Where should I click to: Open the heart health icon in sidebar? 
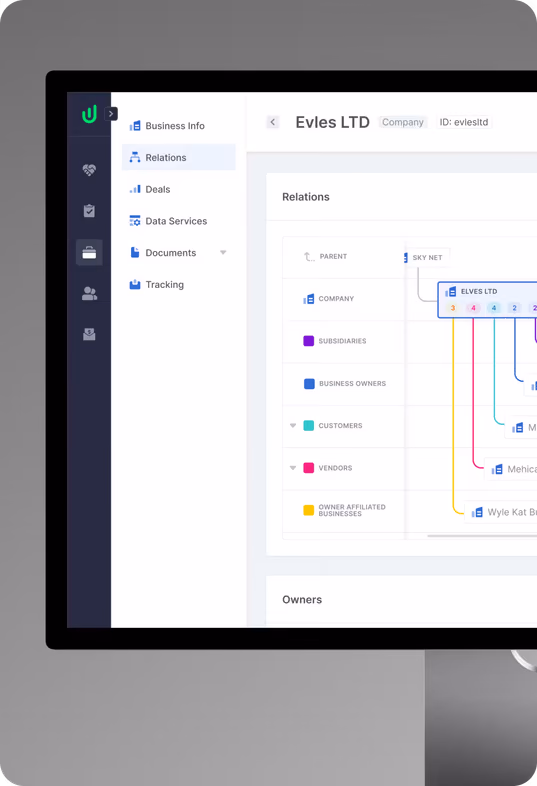tap(89, 170)
